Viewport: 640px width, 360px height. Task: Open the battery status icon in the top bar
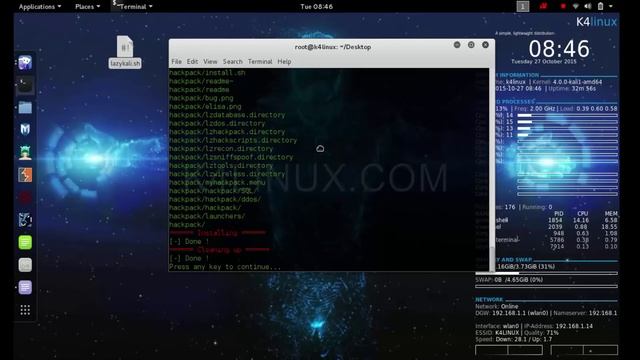600,6
